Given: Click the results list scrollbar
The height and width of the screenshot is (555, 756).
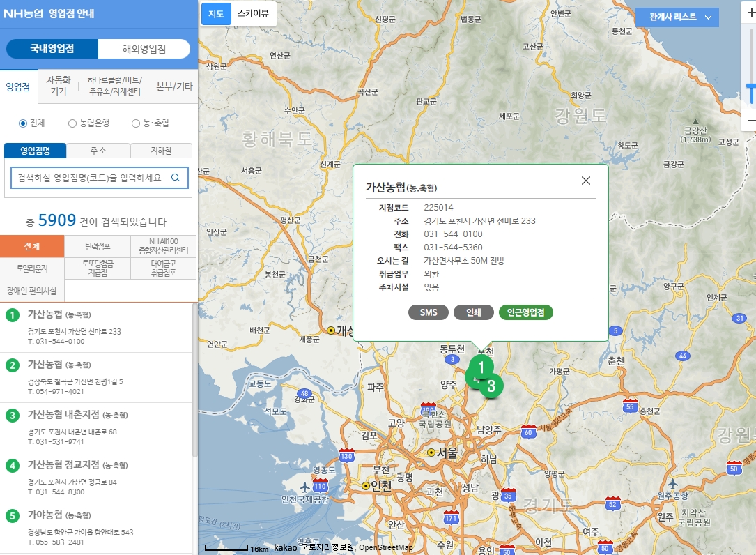Looking at the screenshot, I should (195, 380).
